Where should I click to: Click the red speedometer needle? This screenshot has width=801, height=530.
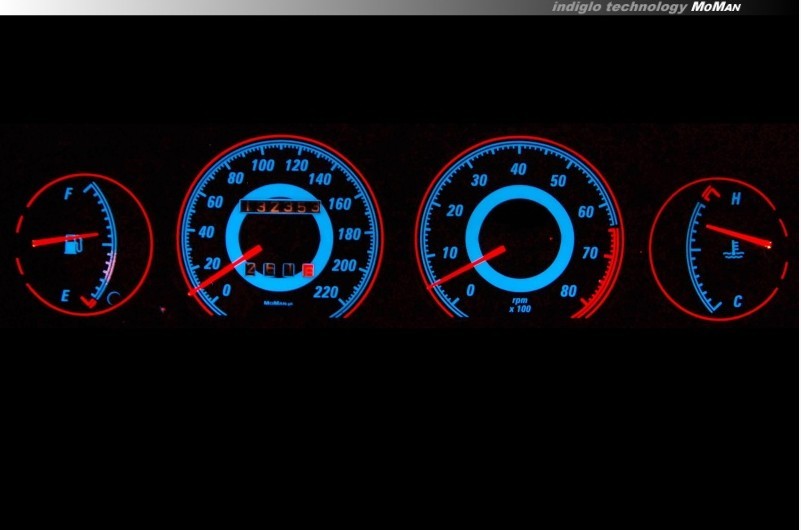(225, 270)
